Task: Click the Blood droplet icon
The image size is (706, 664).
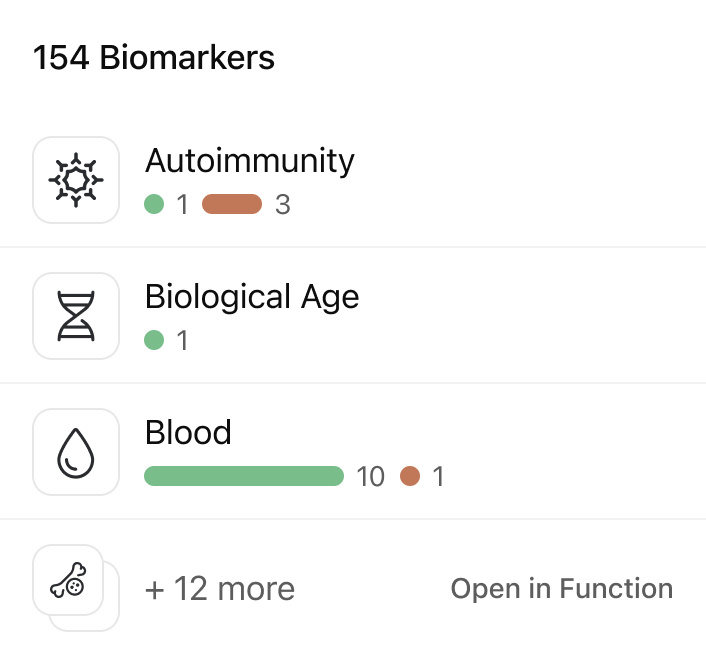Action: point(76,452)
